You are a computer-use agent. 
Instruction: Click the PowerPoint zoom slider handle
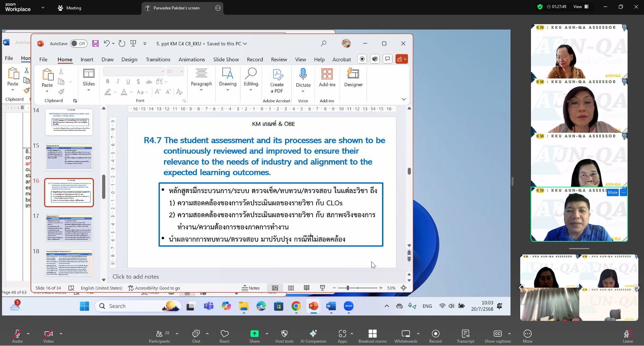(348, 288)
